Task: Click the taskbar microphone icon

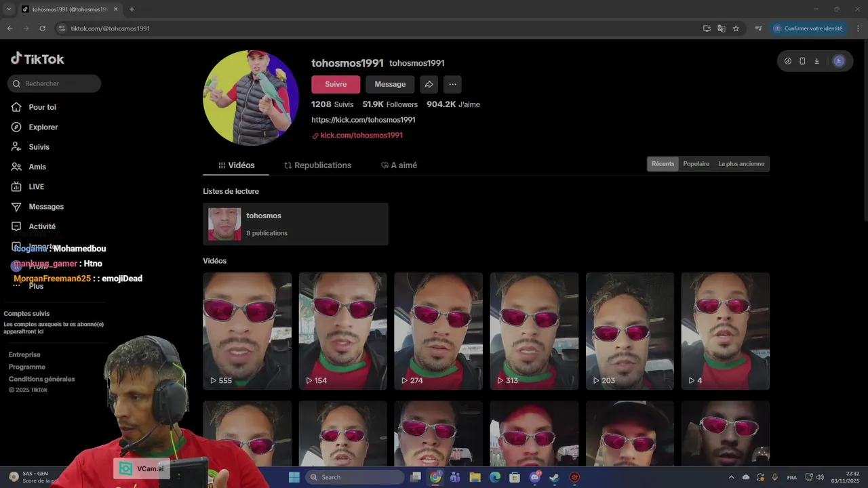Action: coord(774,477)
